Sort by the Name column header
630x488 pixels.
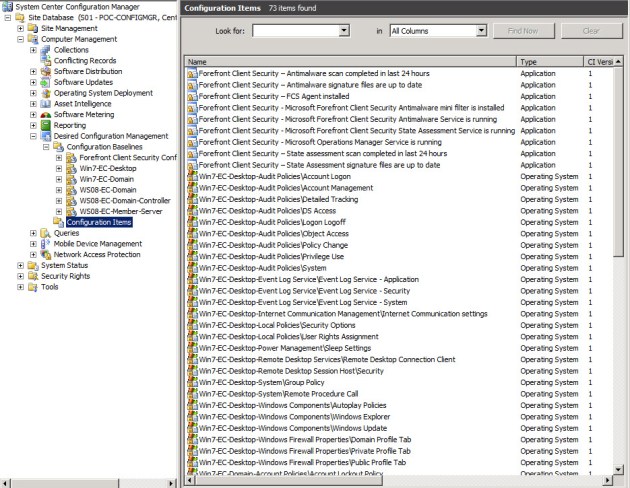[350, 62]
